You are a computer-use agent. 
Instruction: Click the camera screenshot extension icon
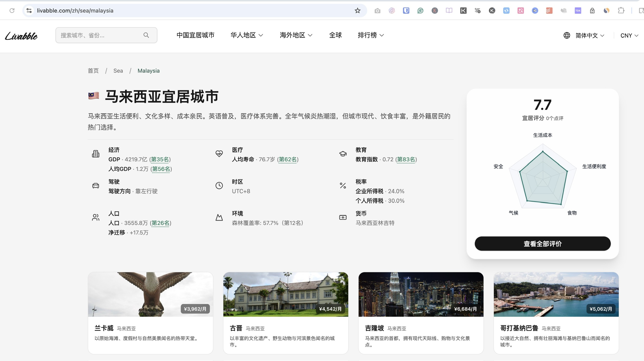click(377, 11)
